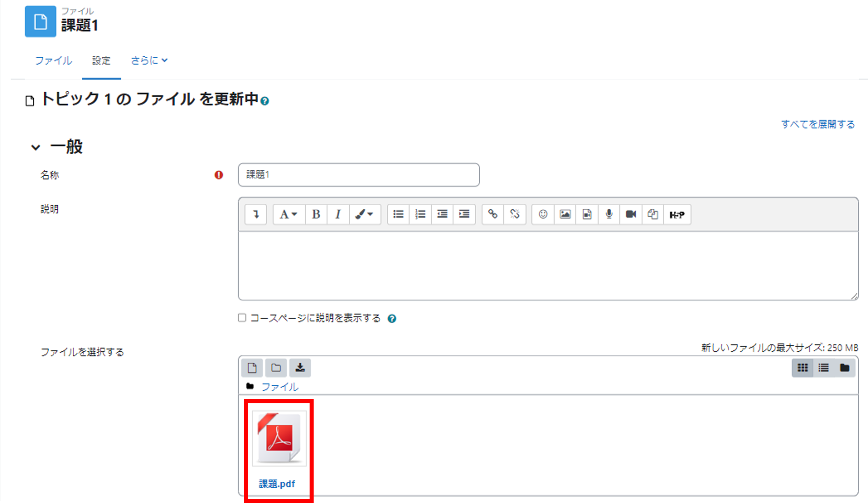Open the emoji picker
The image size is (868, 503).
(543, 214)
